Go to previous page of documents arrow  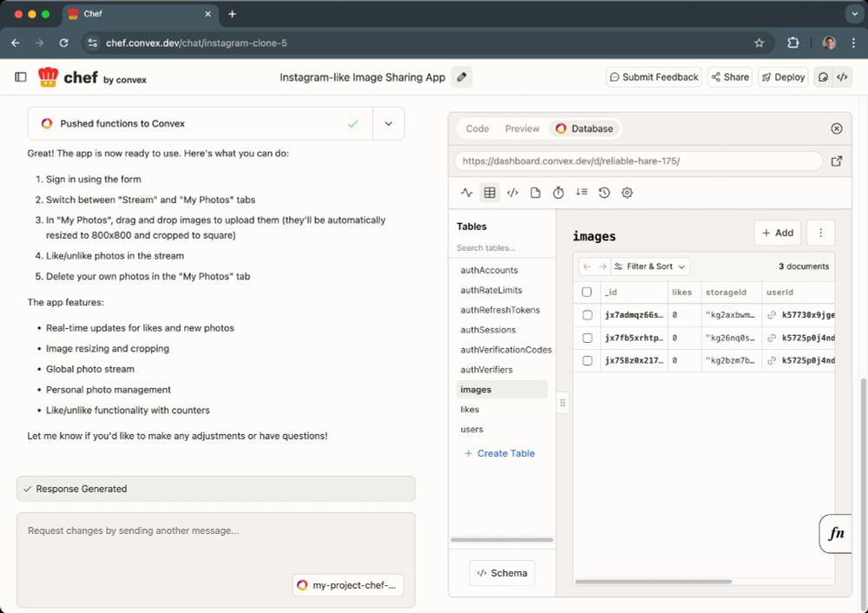pyautogui.click(x=587, y=267)
